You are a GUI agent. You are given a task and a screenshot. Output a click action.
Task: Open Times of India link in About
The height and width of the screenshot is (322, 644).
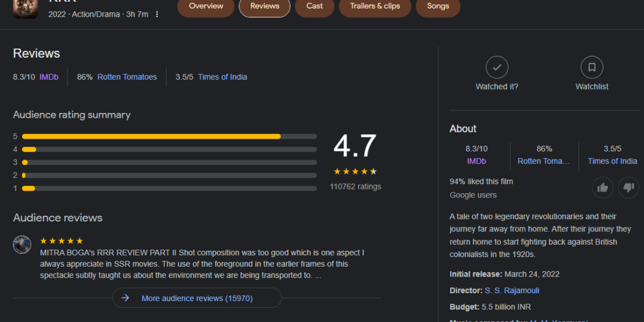[x=612, y=161]
